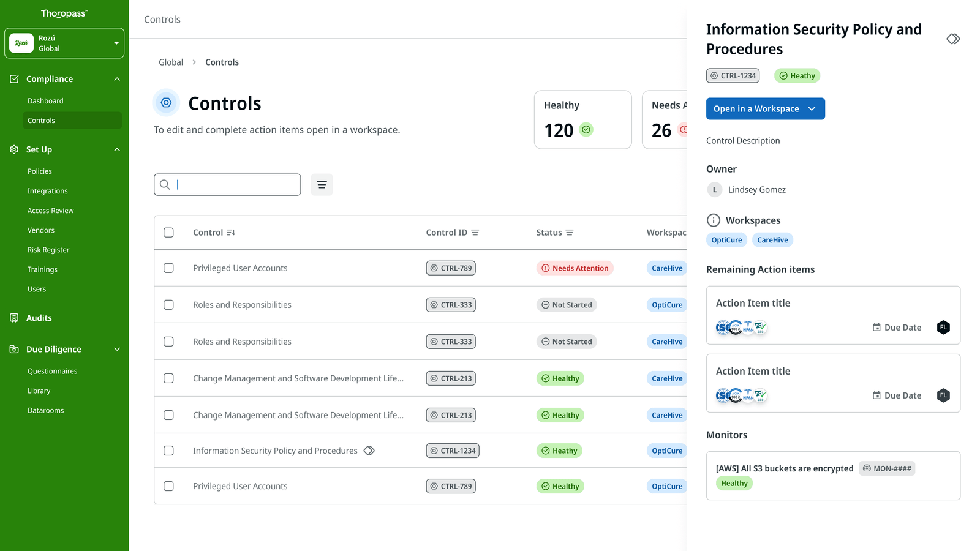980x551 pixels.
Task: Click the calendar icon on the first Action Item
Action: [876, 328]
